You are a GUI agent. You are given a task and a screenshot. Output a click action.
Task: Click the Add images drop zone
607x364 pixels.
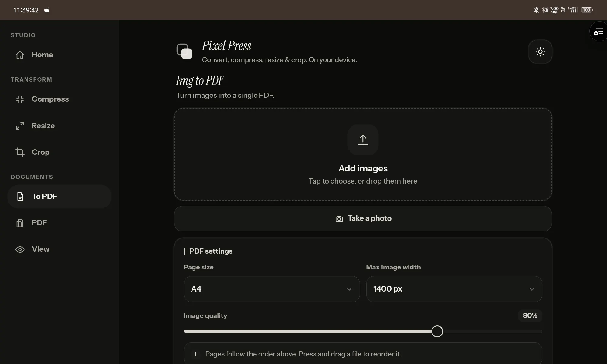click(x=363, y=154)
